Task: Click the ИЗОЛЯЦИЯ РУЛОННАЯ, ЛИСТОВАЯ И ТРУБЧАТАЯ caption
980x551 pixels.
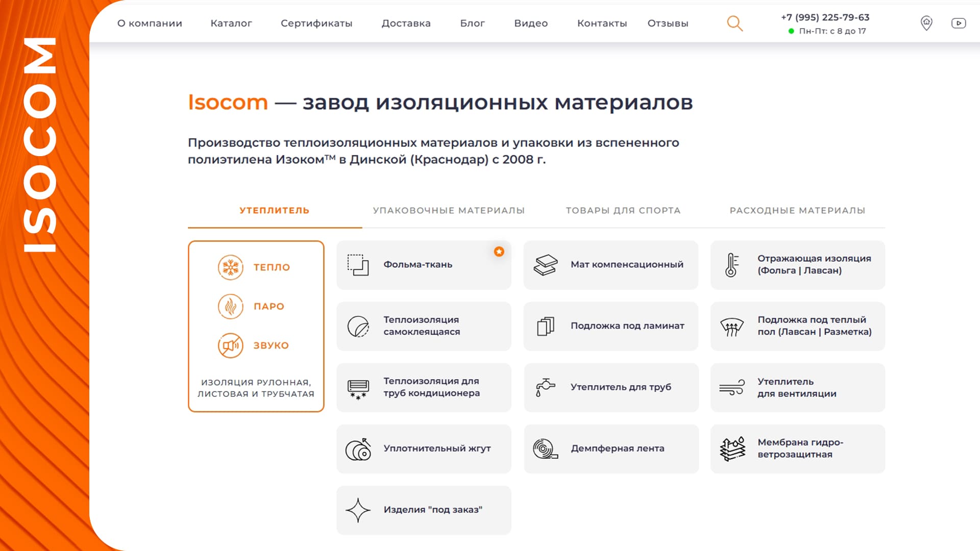Action: [x=256, y=388]
